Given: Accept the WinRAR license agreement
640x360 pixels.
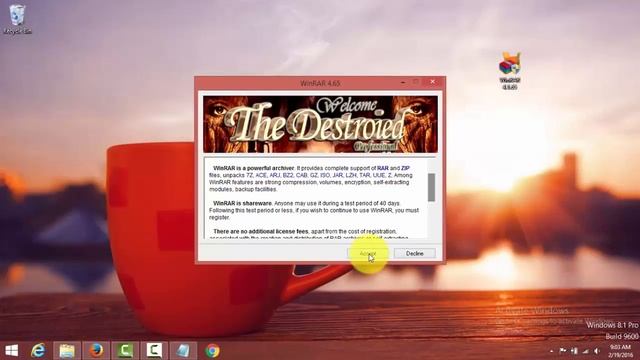Looking at the screenshot, I should (367, 253).
